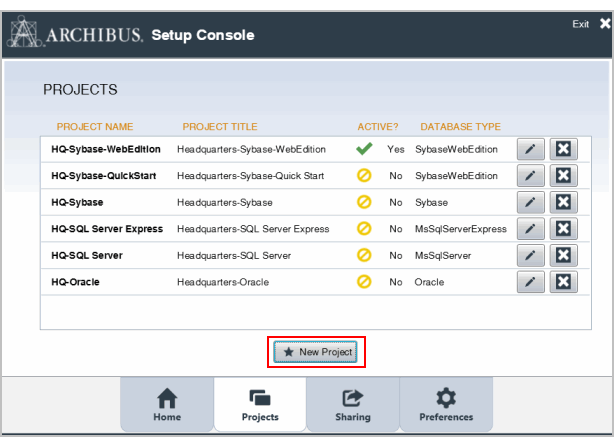This screenshot has height=437, width=614.
Task: Open the Preferences tab
Action: click(446, 404)
